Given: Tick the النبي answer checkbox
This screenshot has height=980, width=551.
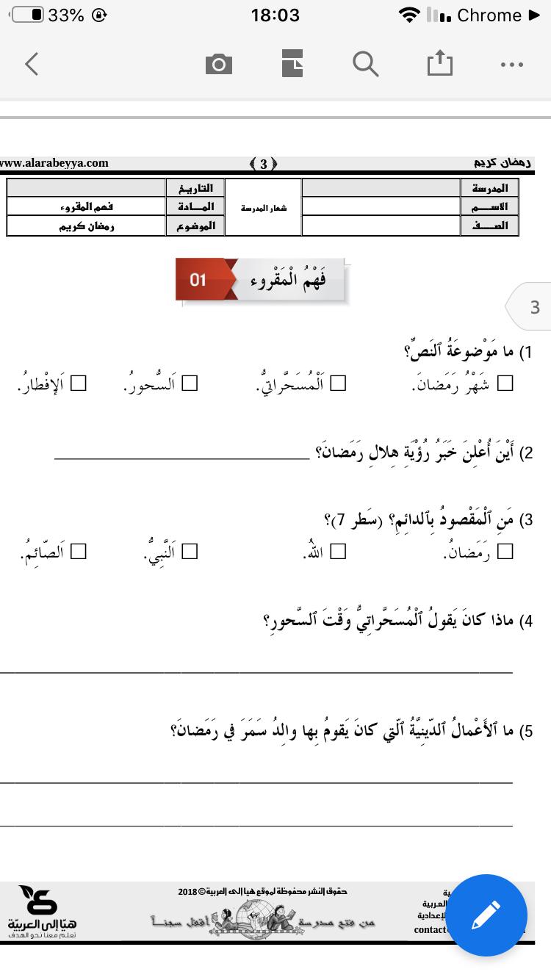Looking at the screenshot, I should coord(190,552).
